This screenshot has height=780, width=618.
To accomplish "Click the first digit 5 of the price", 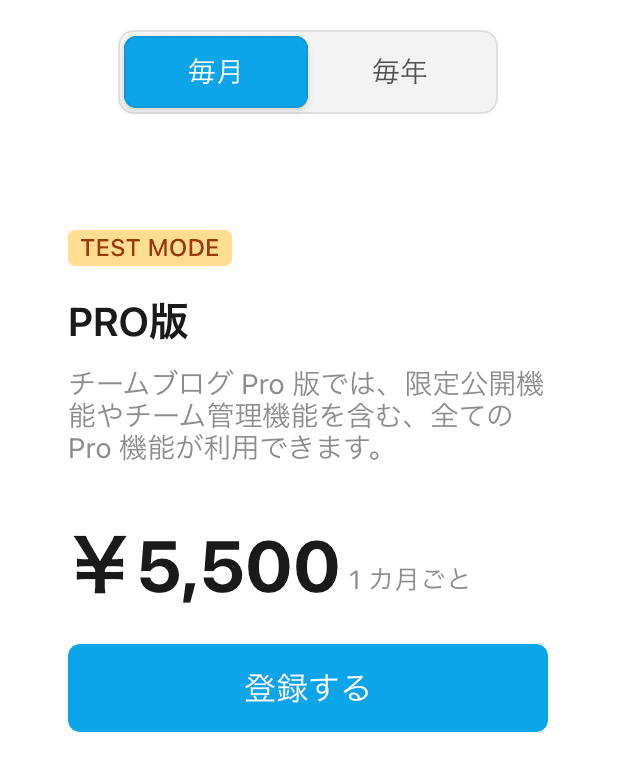I will (160, 568).
